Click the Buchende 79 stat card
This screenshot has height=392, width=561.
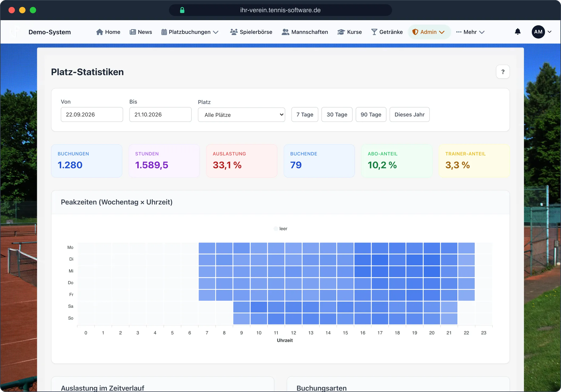[x=319, y=161]
